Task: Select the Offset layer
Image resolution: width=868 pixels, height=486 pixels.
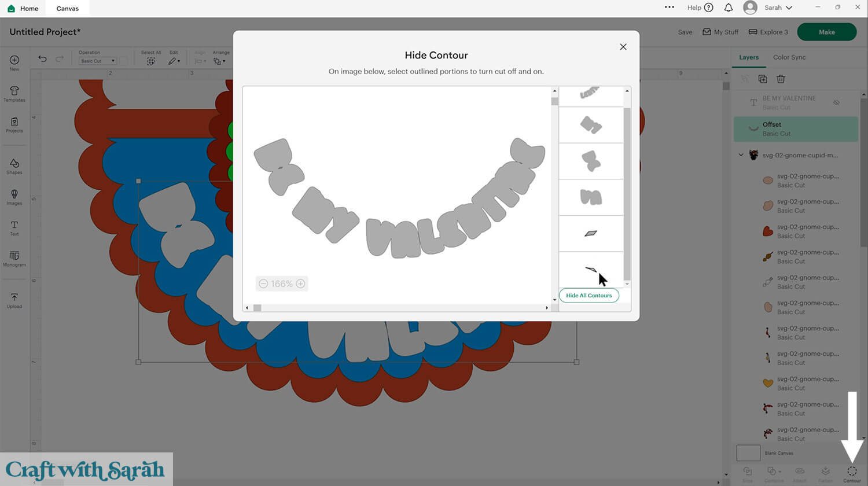Action: click(796, 129)
